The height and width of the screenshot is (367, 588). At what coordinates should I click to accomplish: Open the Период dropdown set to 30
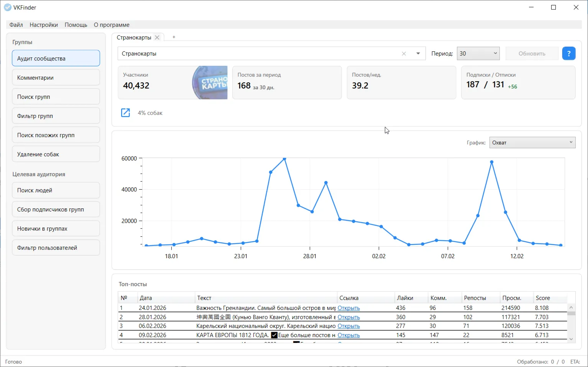[x=478, y=54]
